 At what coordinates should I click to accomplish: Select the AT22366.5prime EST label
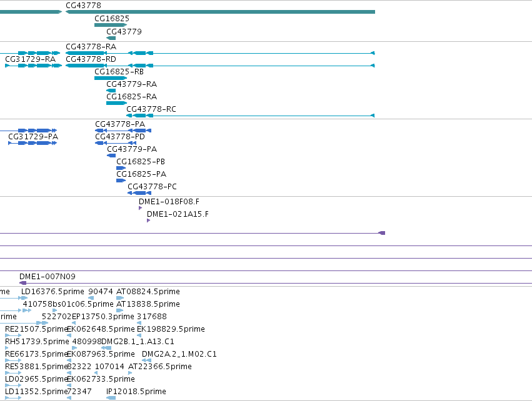160,367
